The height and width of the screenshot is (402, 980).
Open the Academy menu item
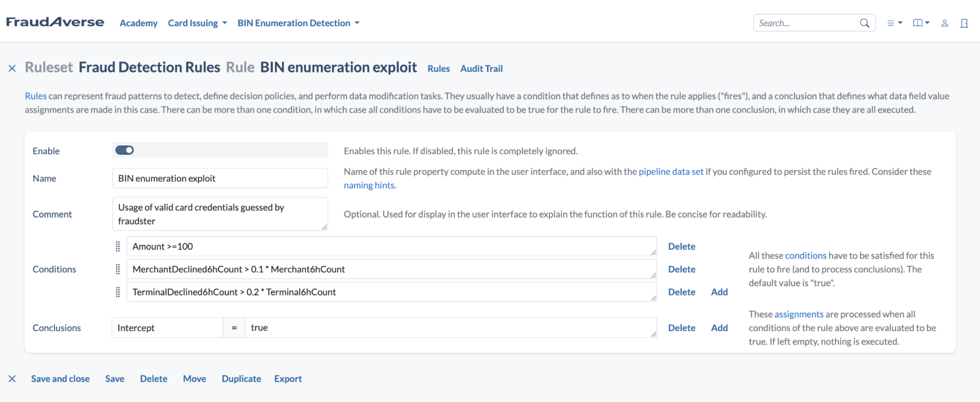(139, 23)
